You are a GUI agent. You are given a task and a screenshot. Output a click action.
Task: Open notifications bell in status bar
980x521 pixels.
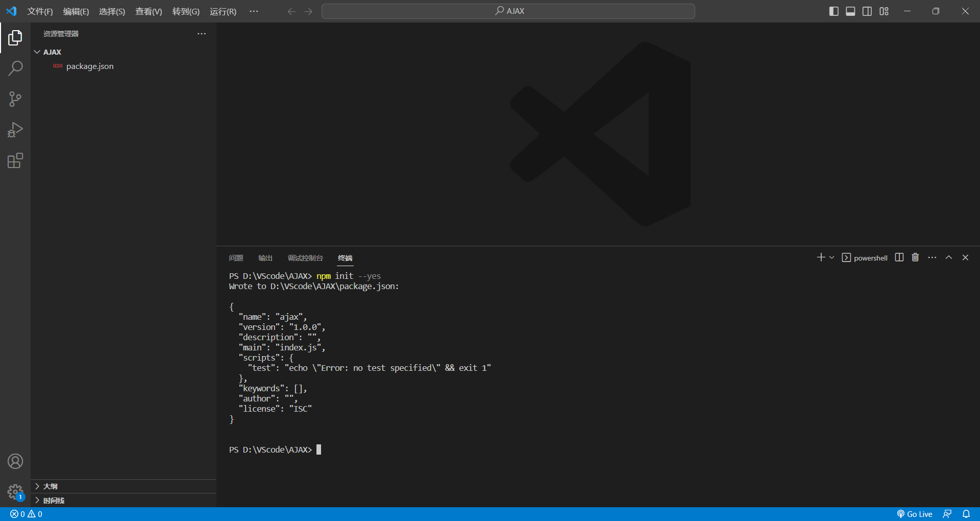966,514
